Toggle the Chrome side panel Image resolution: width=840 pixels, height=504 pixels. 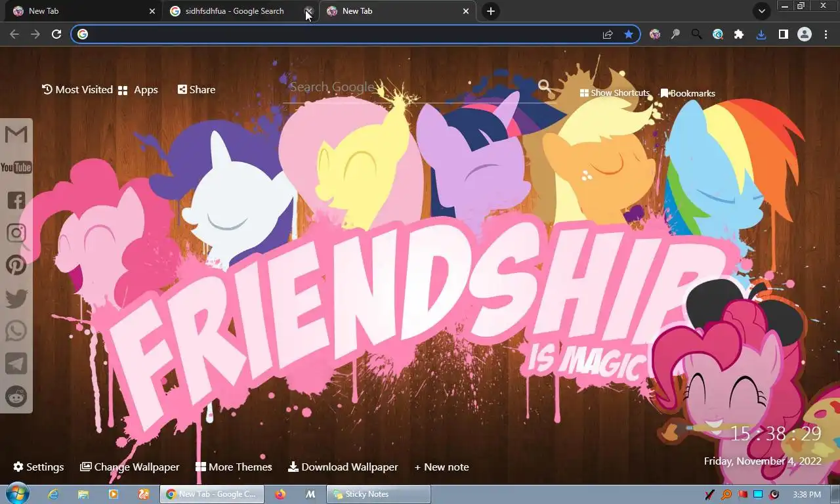[783, 34]
